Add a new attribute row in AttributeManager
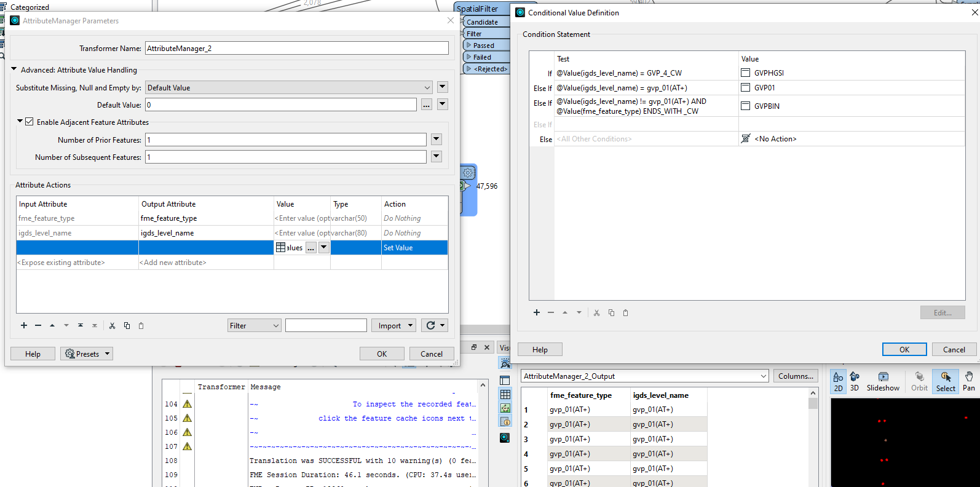980x487 pixels. [24, 326]
